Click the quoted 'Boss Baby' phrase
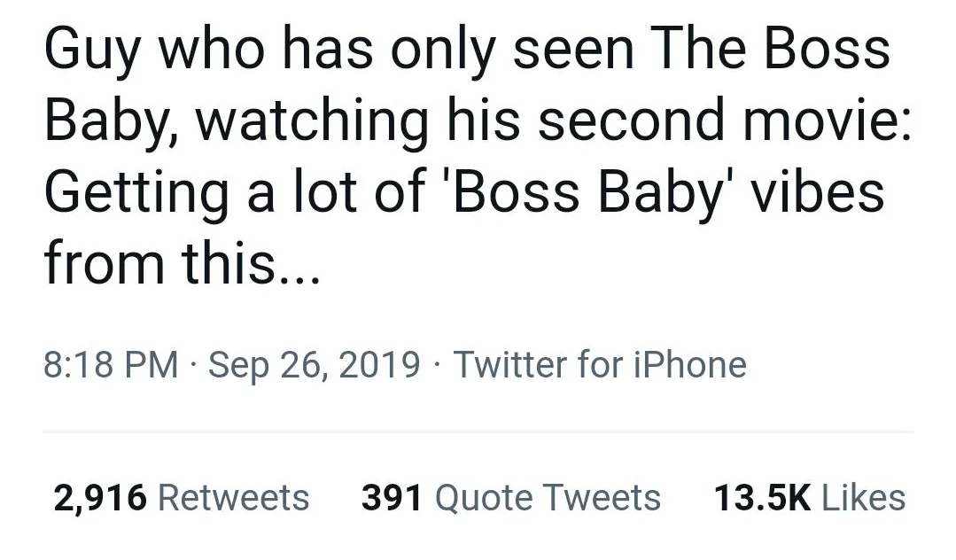This screenshot has width=956, height=560. 591,191
